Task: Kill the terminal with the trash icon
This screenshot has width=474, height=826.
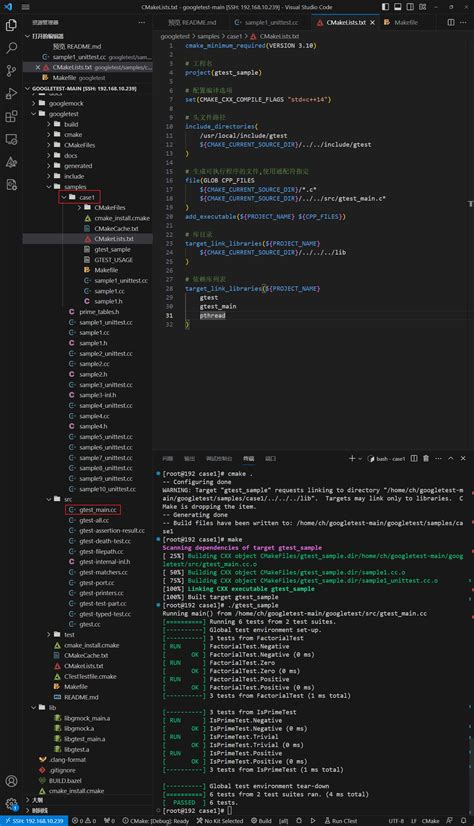Action: click(426, 458)
